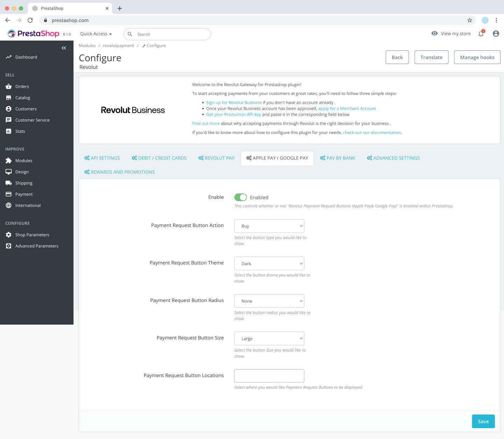Click the Translate button
504x439 pixels.
(x=432, y=57)
